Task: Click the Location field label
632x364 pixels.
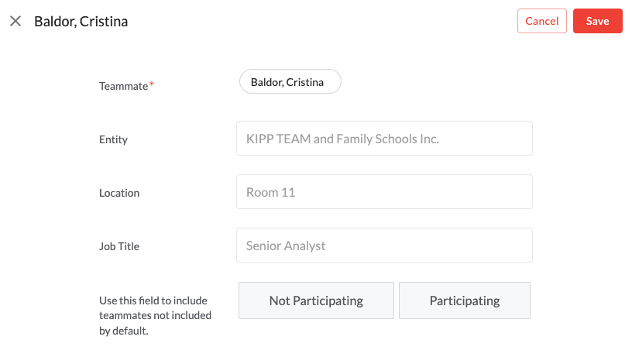Action: 119,193
